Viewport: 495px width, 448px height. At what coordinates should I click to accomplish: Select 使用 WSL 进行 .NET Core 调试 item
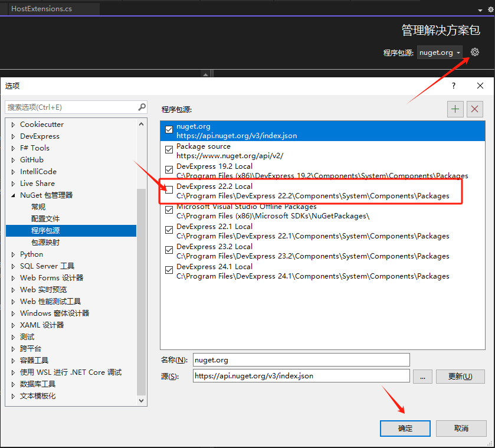(x=71, y=372)
